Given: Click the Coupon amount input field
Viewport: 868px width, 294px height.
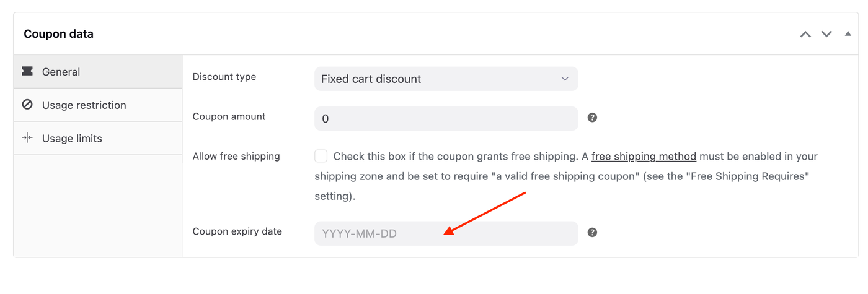Looking at the screenshot, I should click(x=446, y=118).
